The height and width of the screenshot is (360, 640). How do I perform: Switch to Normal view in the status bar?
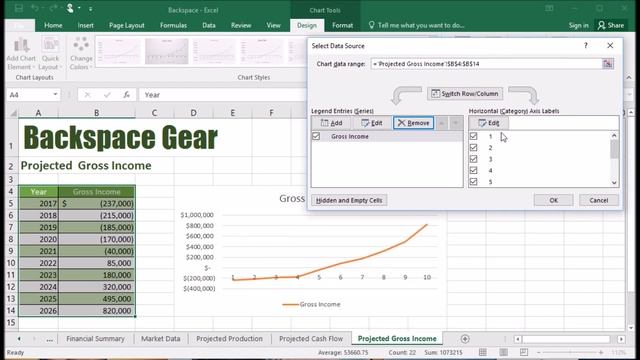(x=483, y=352)
